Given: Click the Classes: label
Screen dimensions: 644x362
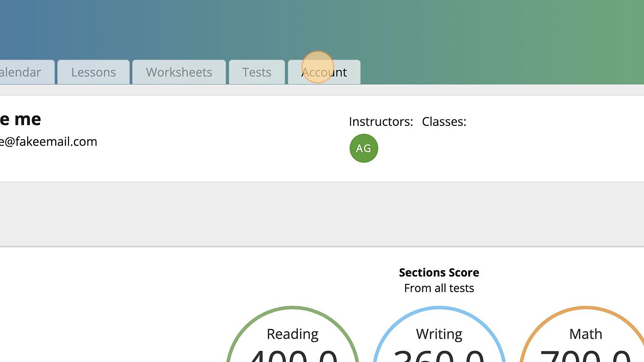Looking at the screenshot, I should click(444, 122).
